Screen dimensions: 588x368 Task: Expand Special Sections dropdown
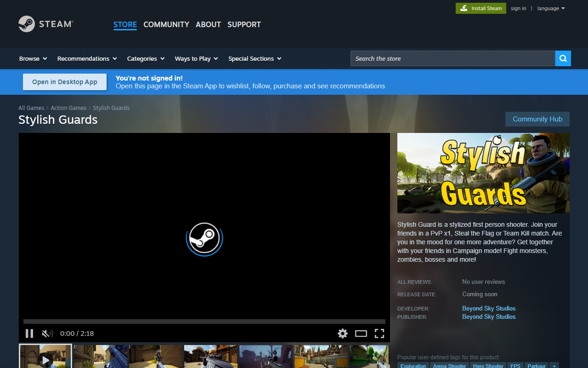coord(255,58)
